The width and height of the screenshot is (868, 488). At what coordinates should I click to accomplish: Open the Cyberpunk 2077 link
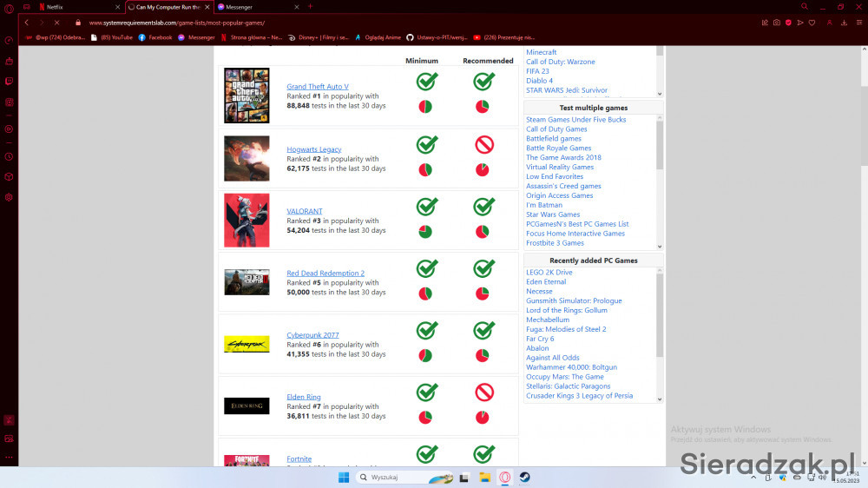(x=312, y=335)
